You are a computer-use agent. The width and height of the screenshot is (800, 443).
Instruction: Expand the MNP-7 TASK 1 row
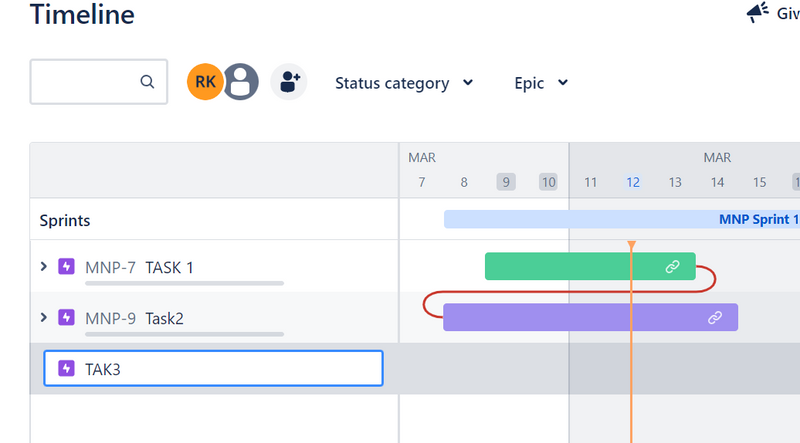pos(43,267)
